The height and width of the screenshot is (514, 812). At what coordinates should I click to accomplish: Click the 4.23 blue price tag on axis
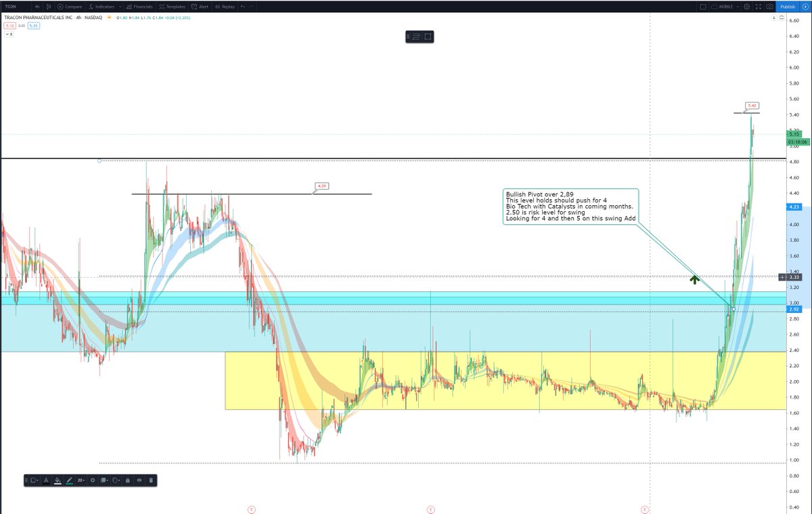[794, 207]
